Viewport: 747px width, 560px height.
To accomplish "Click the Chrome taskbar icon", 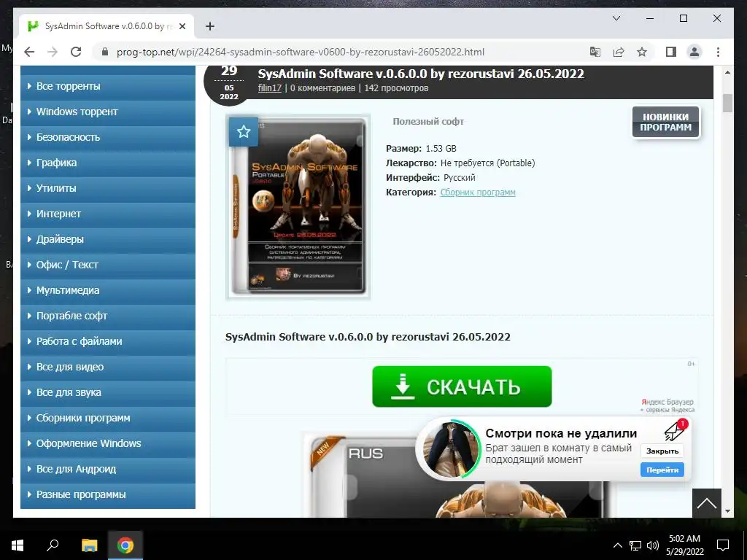I will pyautogui.click(x=125, y=545).
